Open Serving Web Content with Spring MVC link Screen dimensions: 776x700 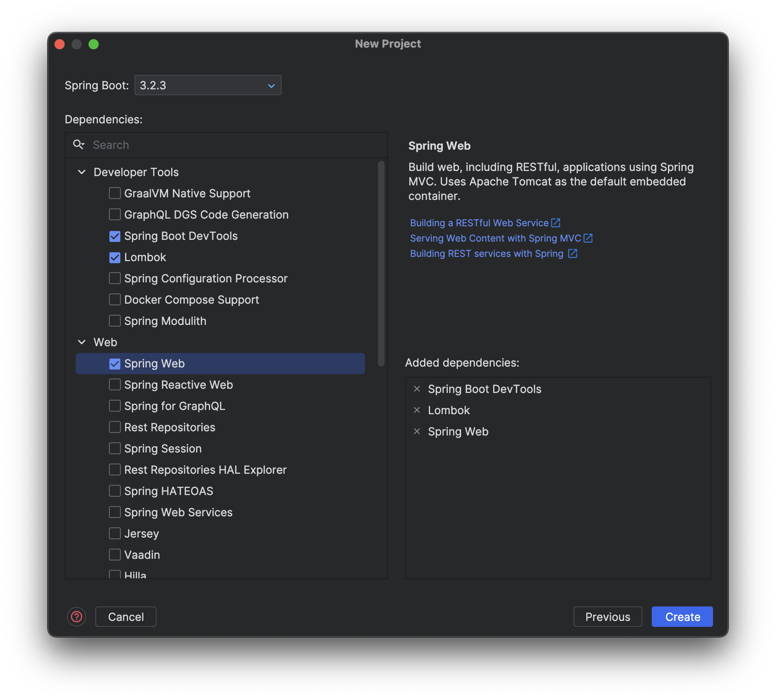click(x=501, y=238)
